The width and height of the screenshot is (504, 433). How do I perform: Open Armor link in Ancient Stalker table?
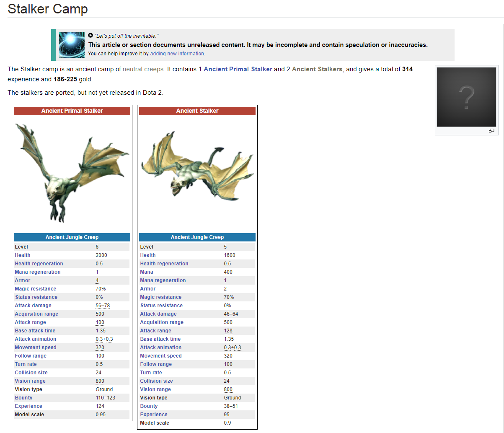(x=148, y=289)
